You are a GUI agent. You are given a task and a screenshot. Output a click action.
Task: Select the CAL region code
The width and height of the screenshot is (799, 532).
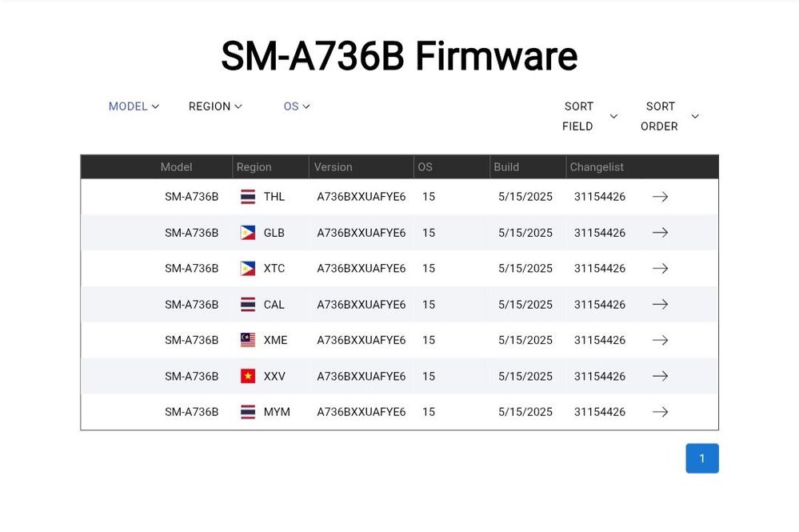(274, 304)
